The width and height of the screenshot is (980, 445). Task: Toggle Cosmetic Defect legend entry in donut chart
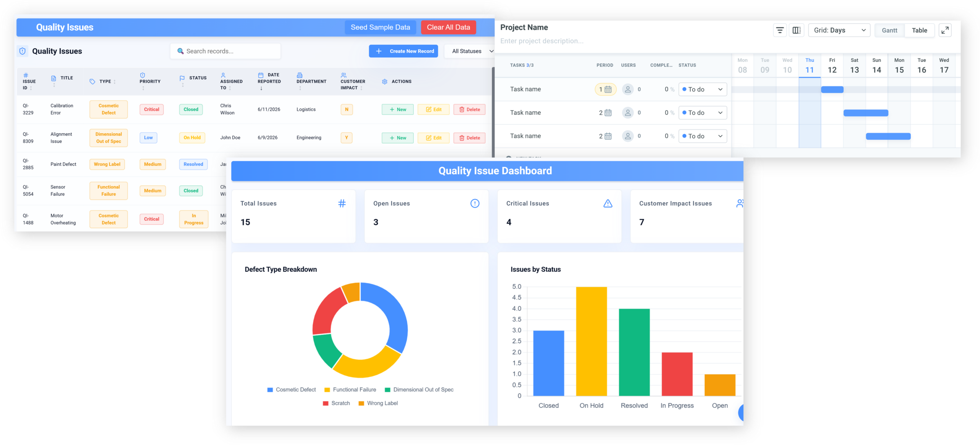(291, 389)
